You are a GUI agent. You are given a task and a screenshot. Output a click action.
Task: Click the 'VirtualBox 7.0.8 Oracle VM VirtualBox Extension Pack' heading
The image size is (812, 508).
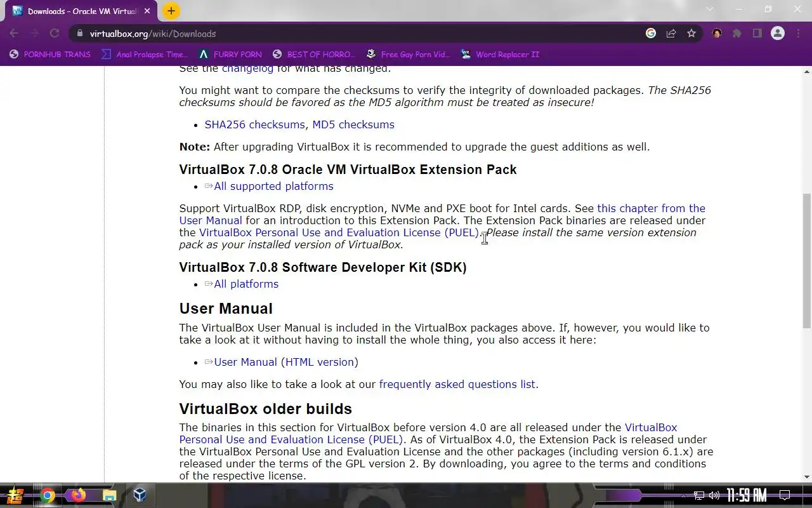click(348, 170)
